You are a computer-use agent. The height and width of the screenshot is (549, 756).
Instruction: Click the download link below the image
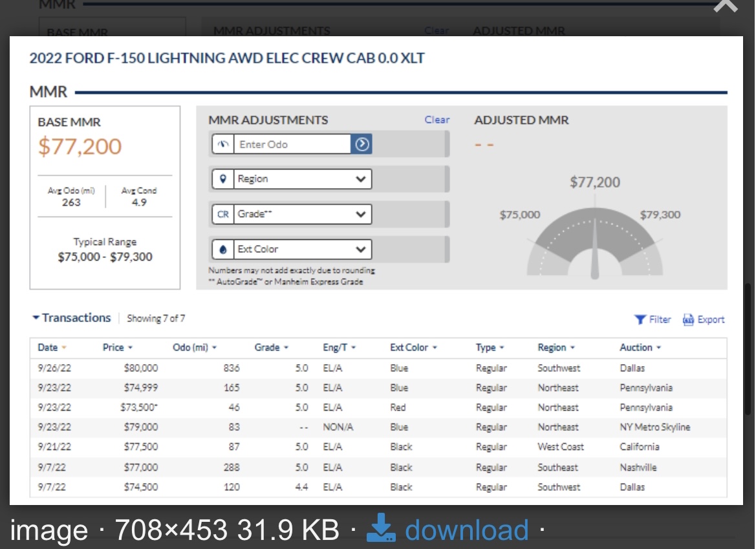tap(466, 530)
